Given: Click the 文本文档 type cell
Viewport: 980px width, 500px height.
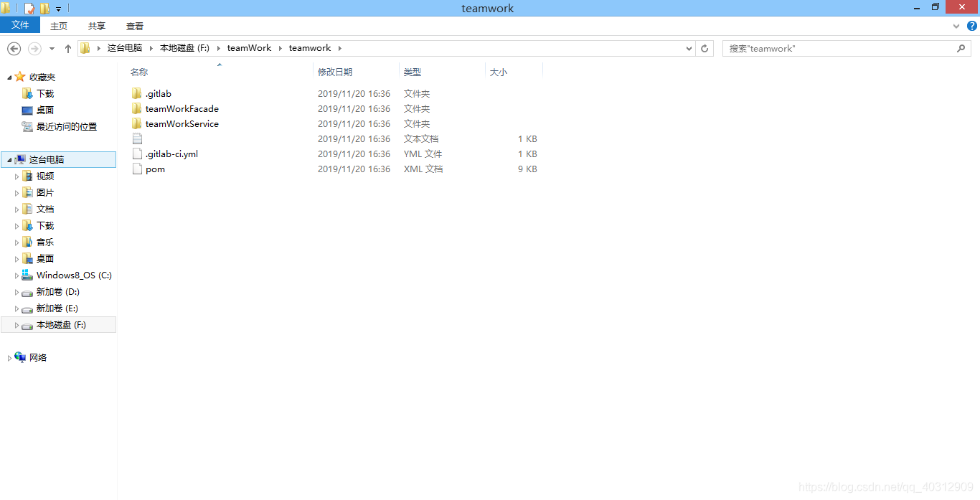Looking at the screenshot, I should click(421, 139).
